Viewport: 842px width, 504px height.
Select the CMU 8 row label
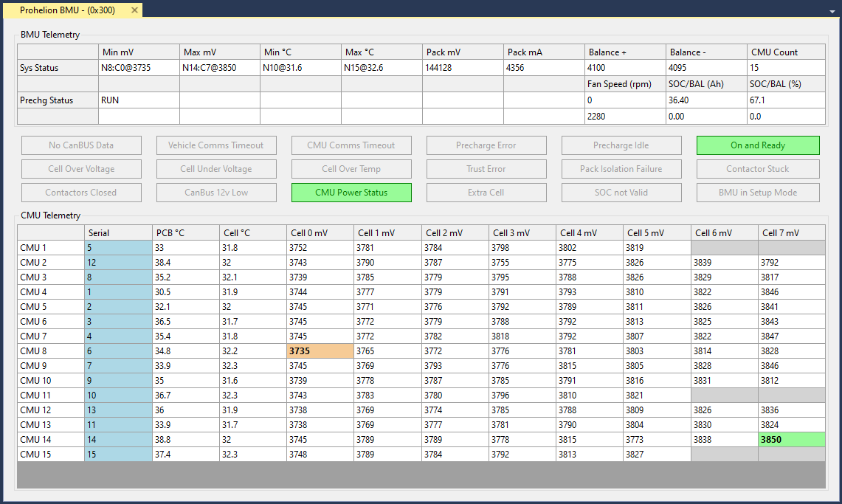51,351
